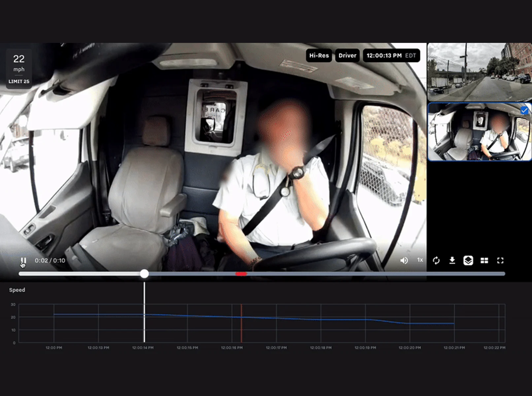Toggle the Driver camera view

point(347,55)
